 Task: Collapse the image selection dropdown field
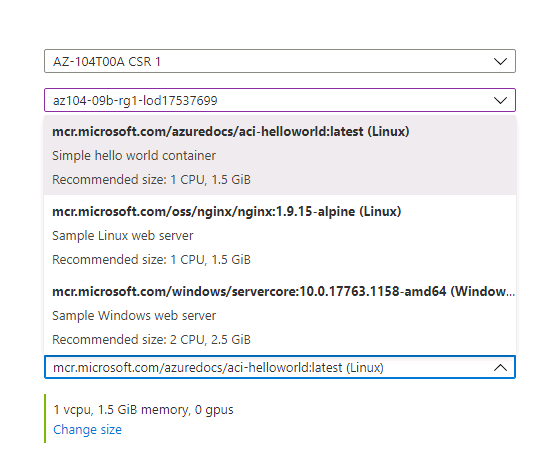pyautogui.click(x=280, y=367)
